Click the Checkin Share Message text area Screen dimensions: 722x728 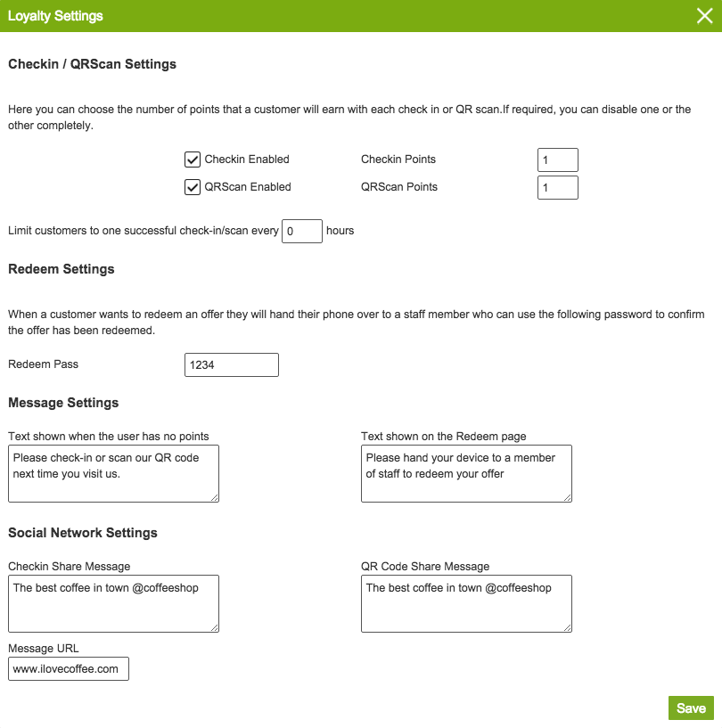click(x=113, y=603)
